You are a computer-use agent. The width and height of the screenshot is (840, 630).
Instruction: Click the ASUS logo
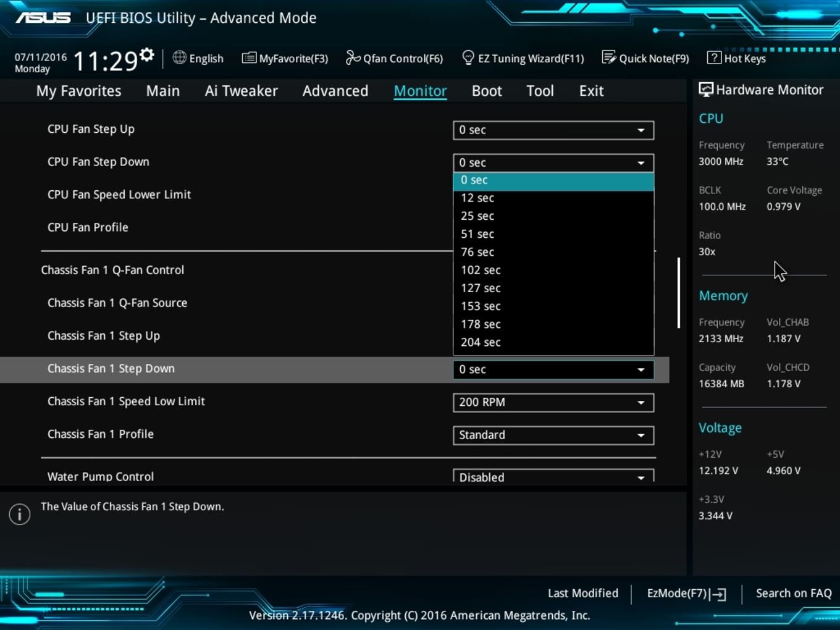pos(43,17)
